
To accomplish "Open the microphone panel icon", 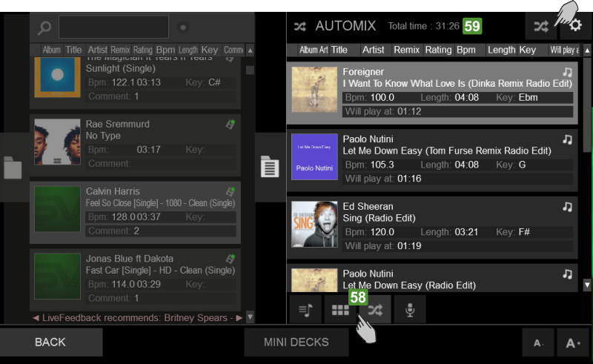I will coord(410,310).
